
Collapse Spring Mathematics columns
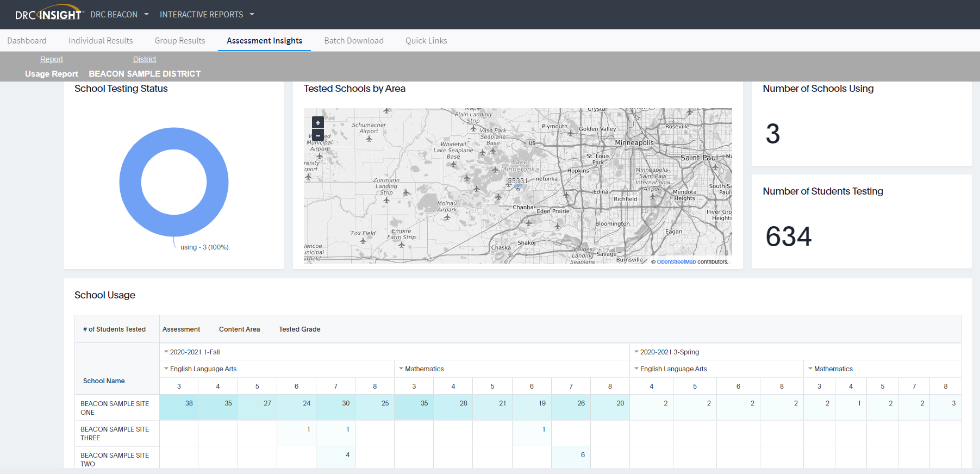point(810,369)
